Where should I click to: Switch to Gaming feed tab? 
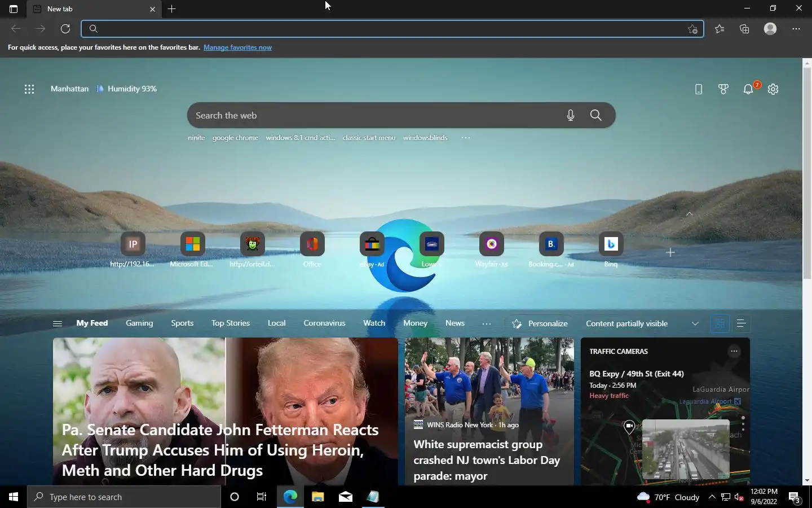coord(139,323)
